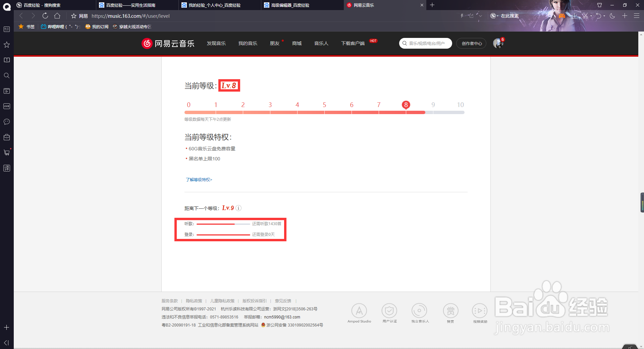This screenshot has height=349, width=644.
Task: Open the sidebar mailbox icon
Action: tap(7, 137)
